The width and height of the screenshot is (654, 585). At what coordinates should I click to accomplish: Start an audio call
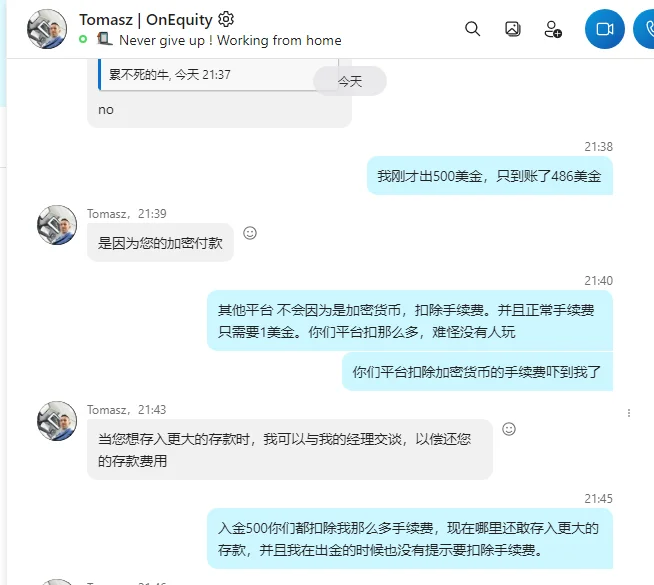[x=645, y=29]
